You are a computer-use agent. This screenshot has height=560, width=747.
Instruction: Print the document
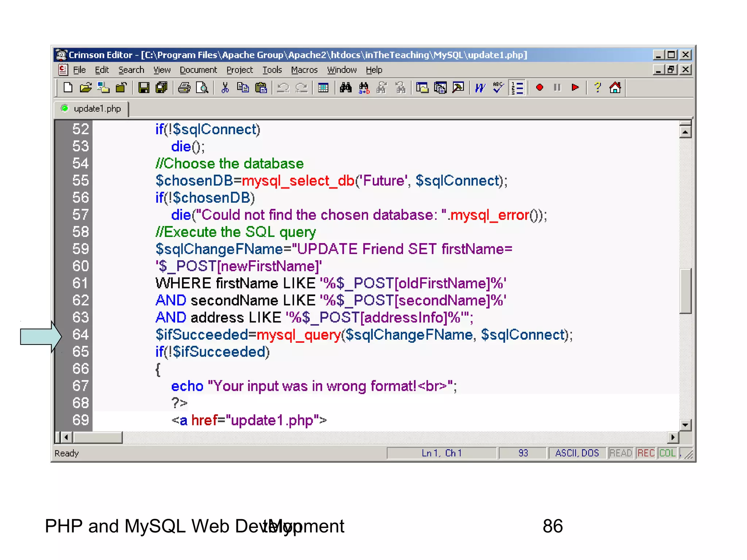point(184,88)
